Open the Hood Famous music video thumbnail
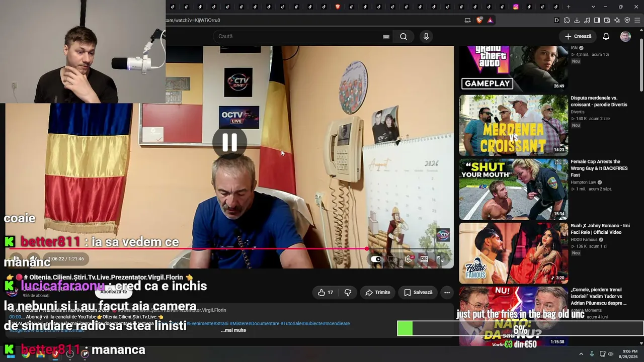This screenshot has height=362, width=644. coord(513,253)
